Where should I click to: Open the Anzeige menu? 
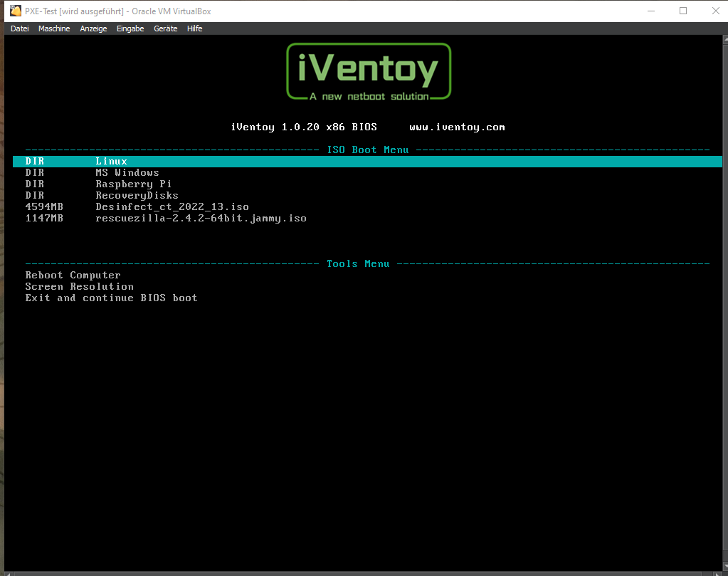[x=93, y=28]
